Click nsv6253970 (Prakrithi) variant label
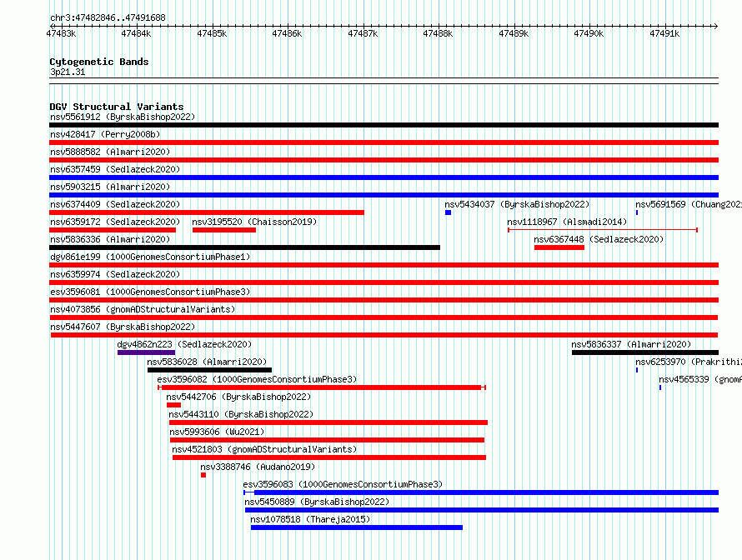The height and width of the screenshot is (560, 742). [689, 362]
